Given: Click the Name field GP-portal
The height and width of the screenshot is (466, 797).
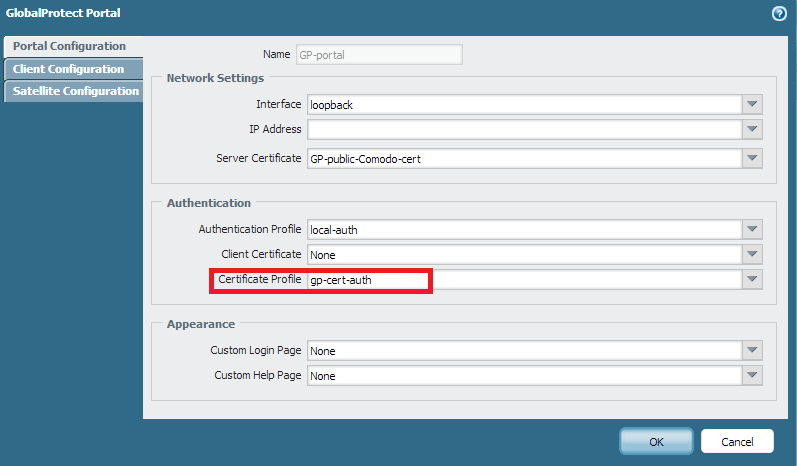Looking at the screenshot, I should point(379,54).
